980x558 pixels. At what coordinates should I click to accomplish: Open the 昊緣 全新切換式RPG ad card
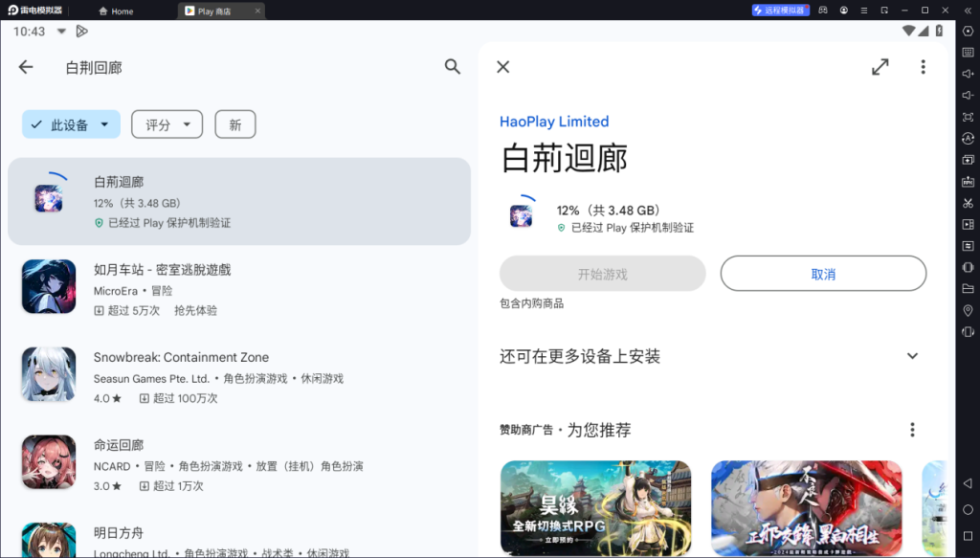click(x=595, y=507)
